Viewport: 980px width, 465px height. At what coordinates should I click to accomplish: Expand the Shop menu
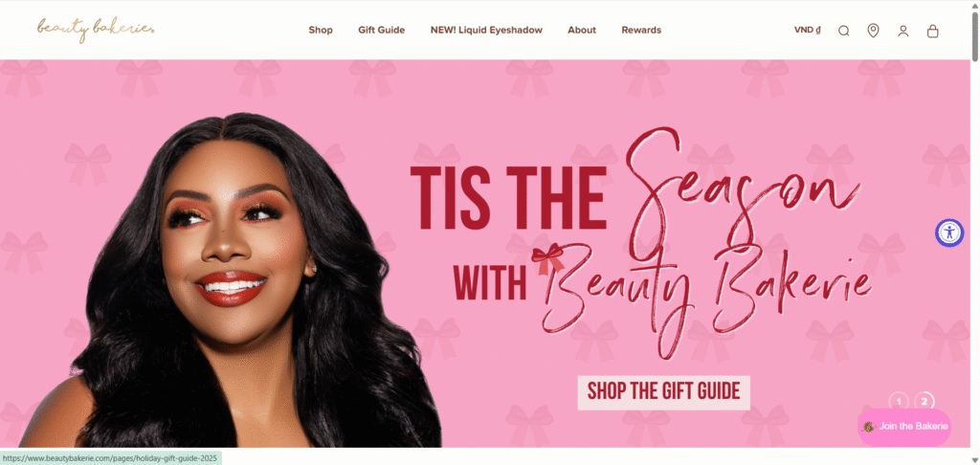coord(321,30)
